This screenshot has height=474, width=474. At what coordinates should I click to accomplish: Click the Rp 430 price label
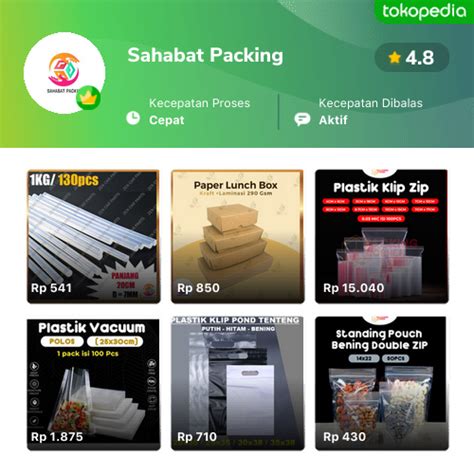click(x=344, y=437)
